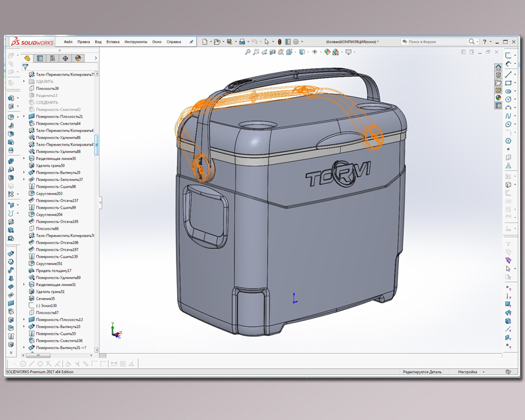Click the feature tree filter funnel icon
Viewport: 525px width, 420px height.
(26, 66)
